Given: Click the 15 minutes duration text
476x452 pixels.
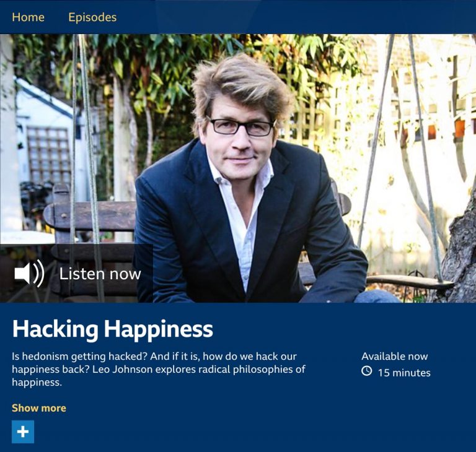Looking at the screenshot, I should [404, 373].
